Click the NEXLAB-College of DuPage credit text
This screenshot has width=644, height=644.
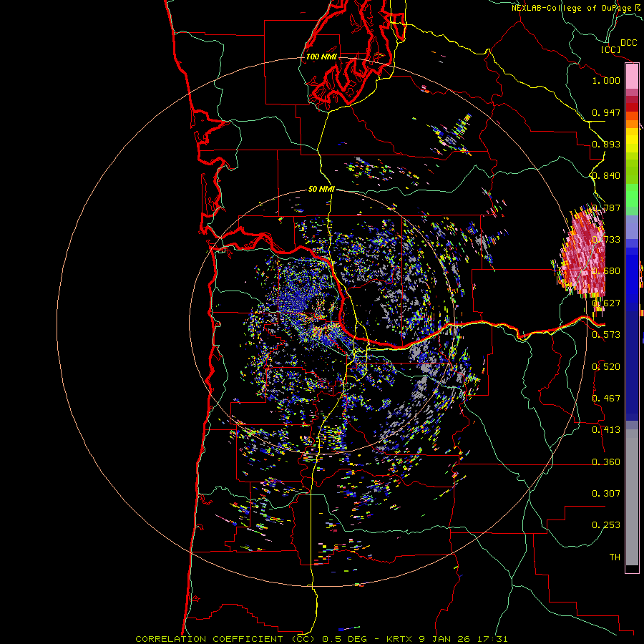[x=571, y=8]
